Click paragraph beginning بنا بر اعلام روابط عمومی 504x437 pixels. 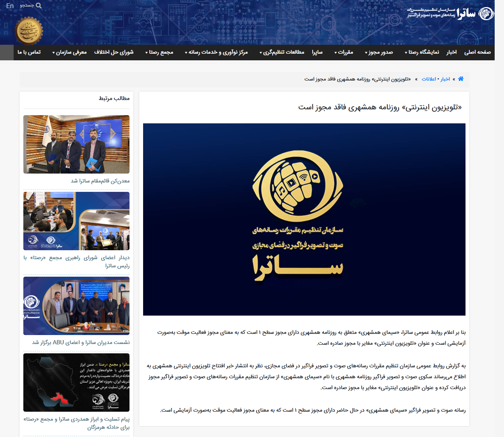(311, 338)
